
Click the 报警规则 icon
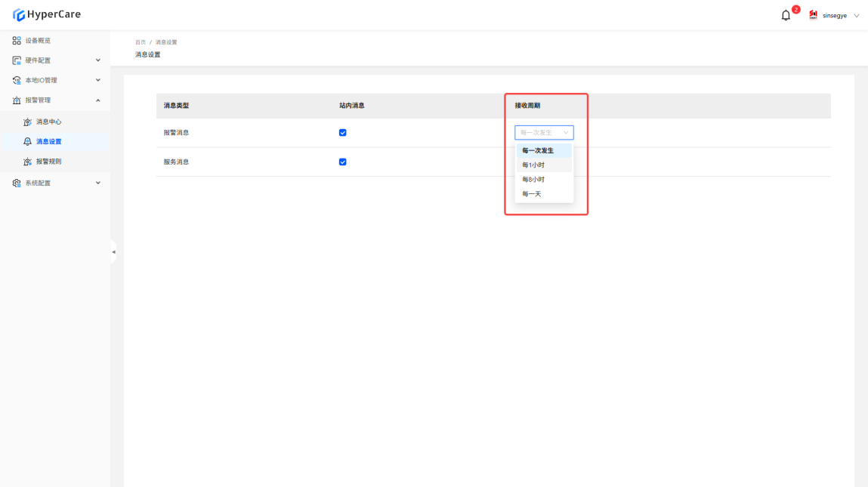click(x=27, y=162)
